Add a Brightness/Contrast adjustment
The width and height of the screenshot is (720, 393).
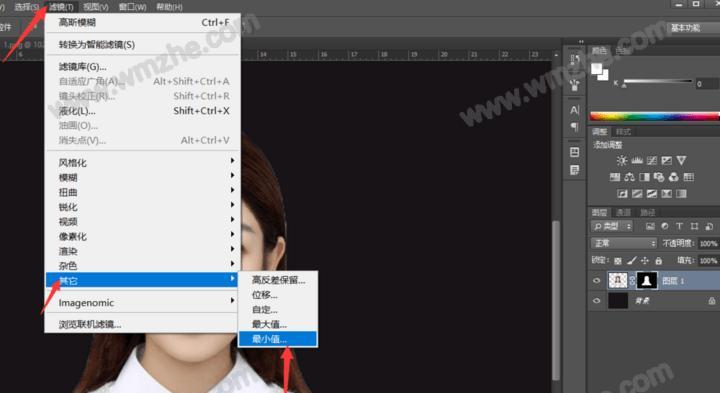pyautogui.click(x=622, y=160)
